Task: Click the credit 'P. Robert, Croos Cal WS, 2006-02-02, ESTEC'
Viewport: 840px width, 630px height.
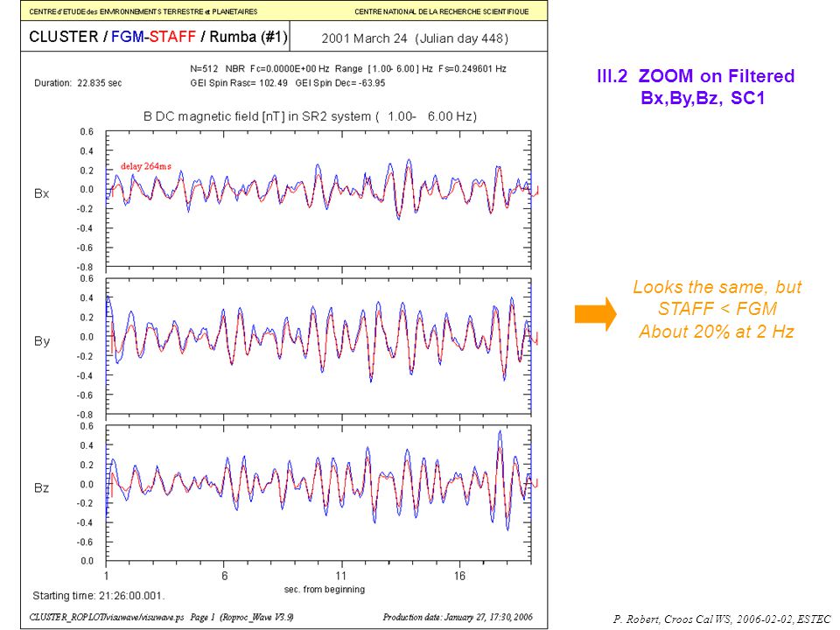Action: pyautogui.click(x=722, y=619)
